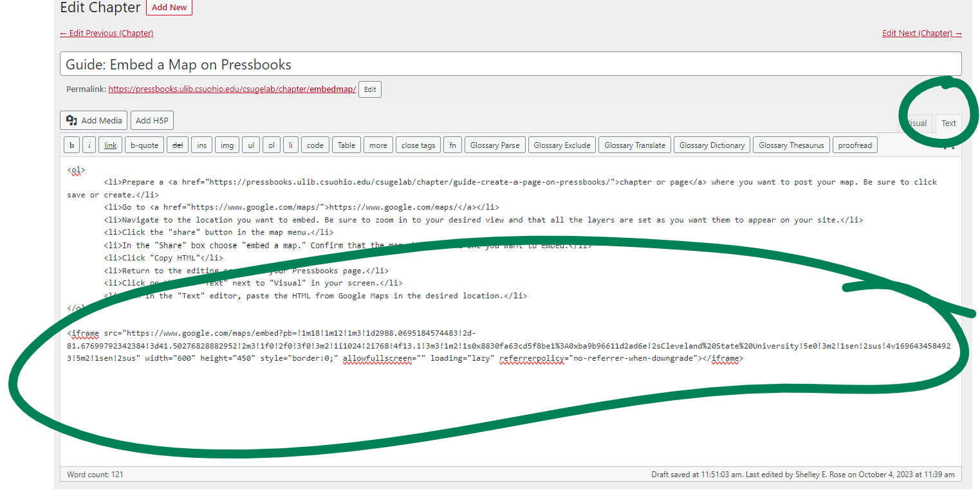The width and height of the screenshot is (980, 490).
Task: Open the embedmap permalink URL
Action: point(232,89)
